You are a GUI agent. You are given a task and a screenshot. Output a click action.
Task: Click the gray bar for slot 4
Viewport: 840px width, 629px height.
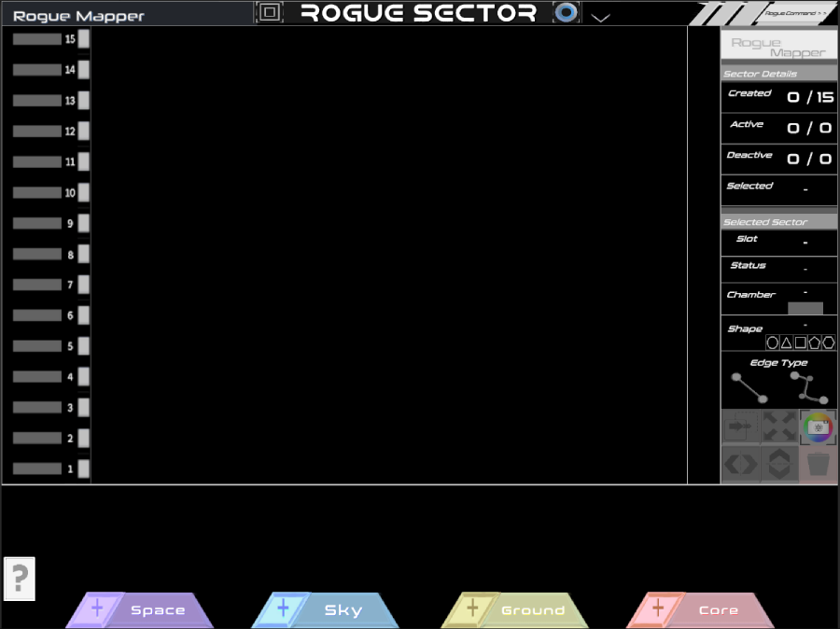click(x=37, y=377)
